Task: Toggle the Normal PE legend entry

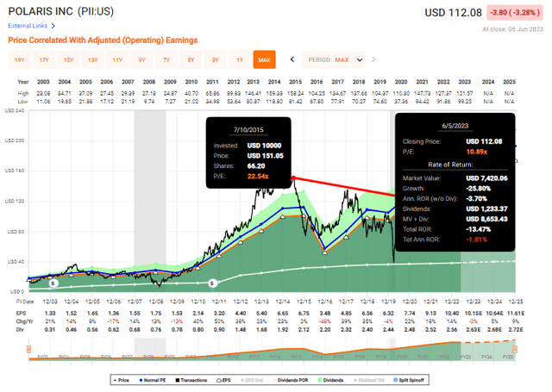Action: click(x=153, y=380)
